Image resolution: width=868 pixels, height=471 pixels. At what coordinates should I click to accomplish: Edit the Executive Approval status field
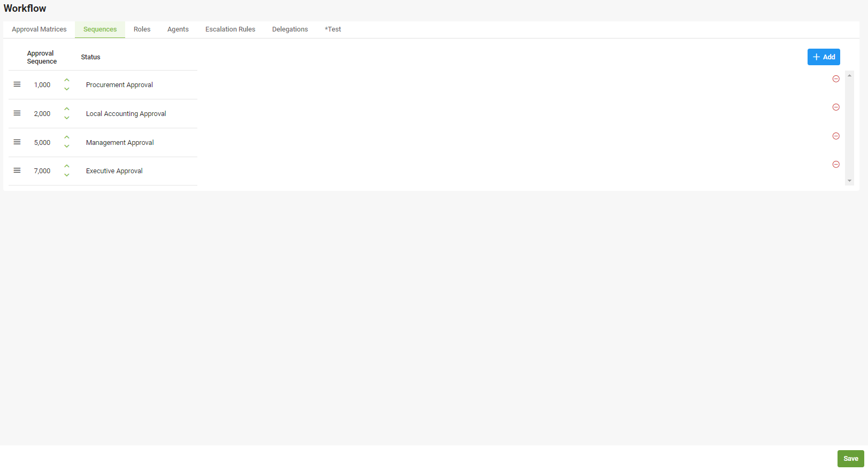coord(114,171)
